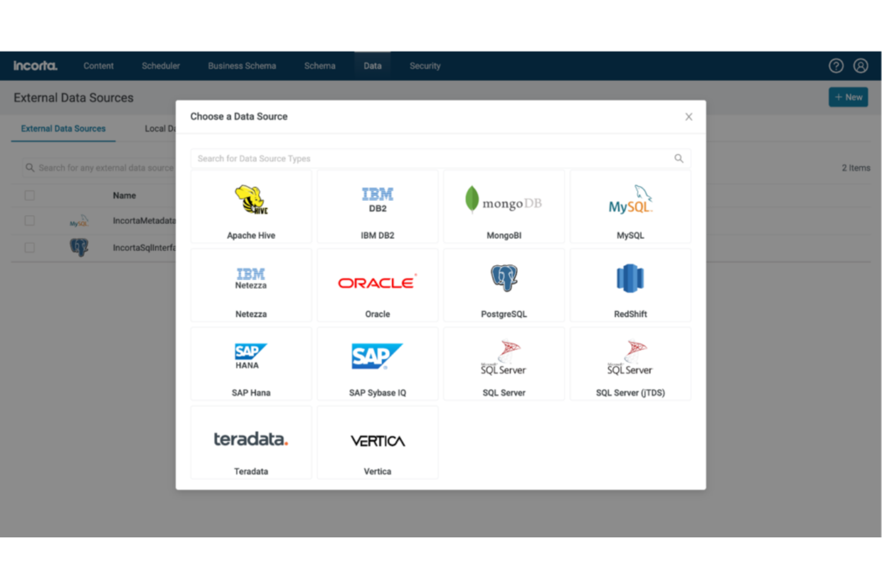Open the IncortaSqlInterface data source

(144, 248)
